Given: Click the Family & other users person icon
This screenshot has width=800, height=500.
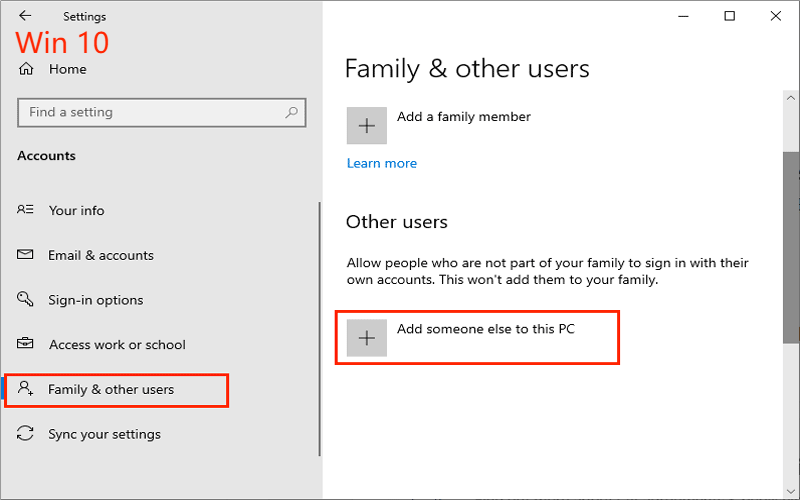Looking at the screenshot, I should pyautogui.click(x=25, y=389).
